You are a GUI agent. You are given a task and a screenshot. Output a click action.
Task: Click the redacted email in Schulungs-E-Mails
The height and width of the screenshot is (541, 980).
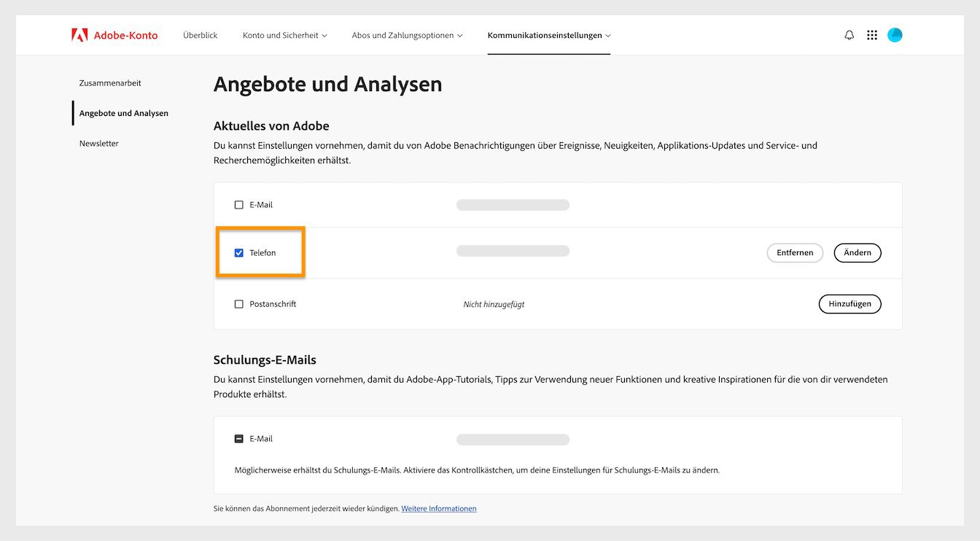coord(513,440)
